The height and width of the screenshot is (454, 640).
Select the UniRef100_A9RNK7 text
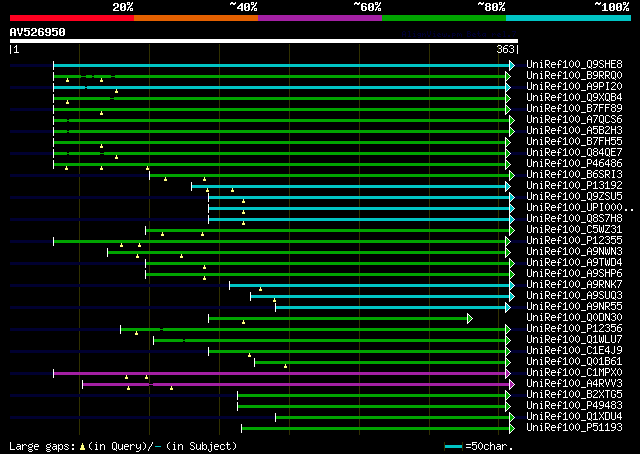(x=574, y=285)
